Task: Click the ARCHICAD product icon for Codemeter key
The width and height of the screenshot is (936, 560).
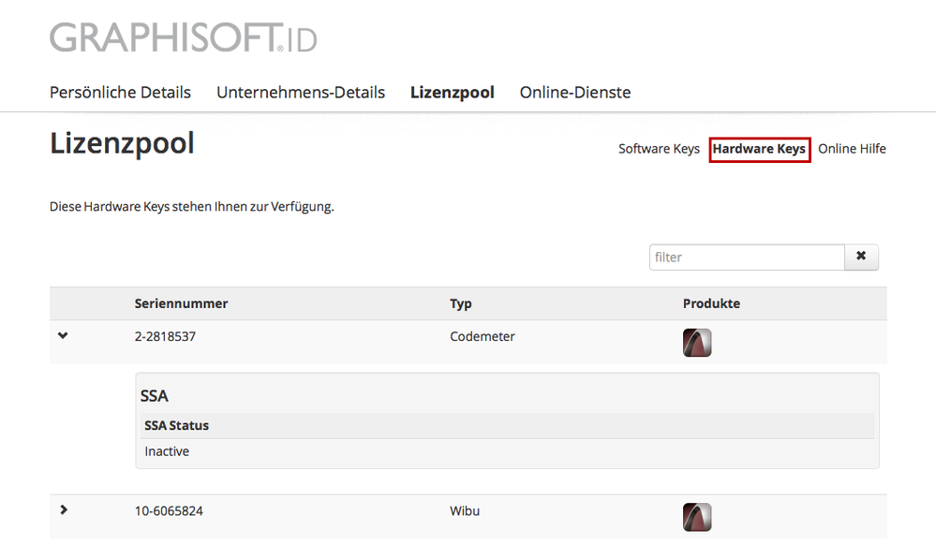Action: [x=697, y=343]
